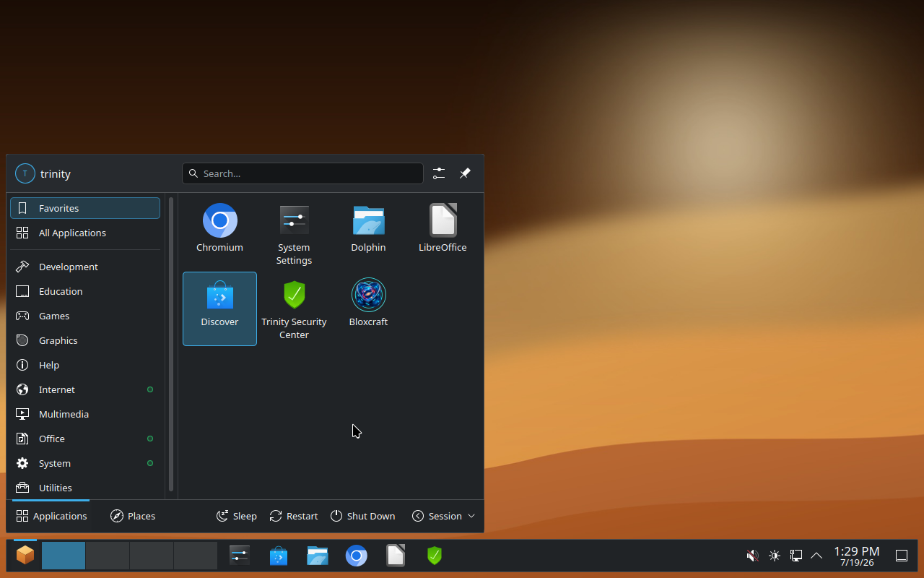Open Dolphin folder icon on the taskbar
Screen dimensions: 924x578
point(318,555)
